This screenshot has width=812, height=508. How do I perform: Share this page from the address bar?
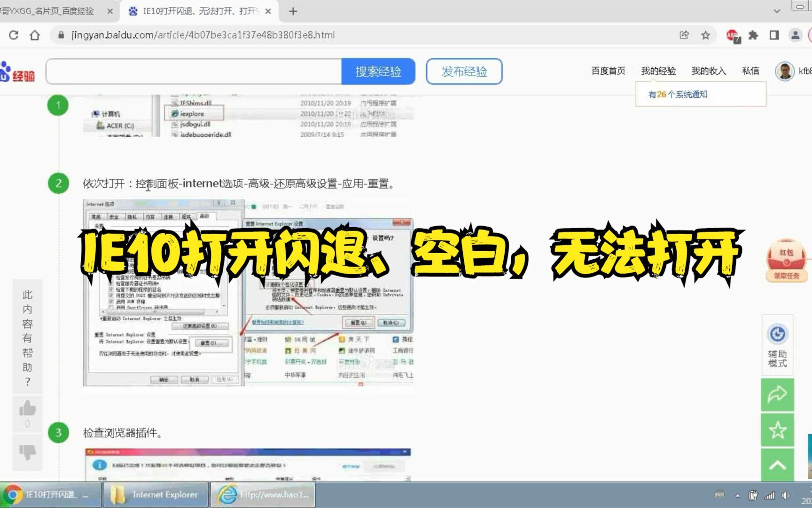684,35
